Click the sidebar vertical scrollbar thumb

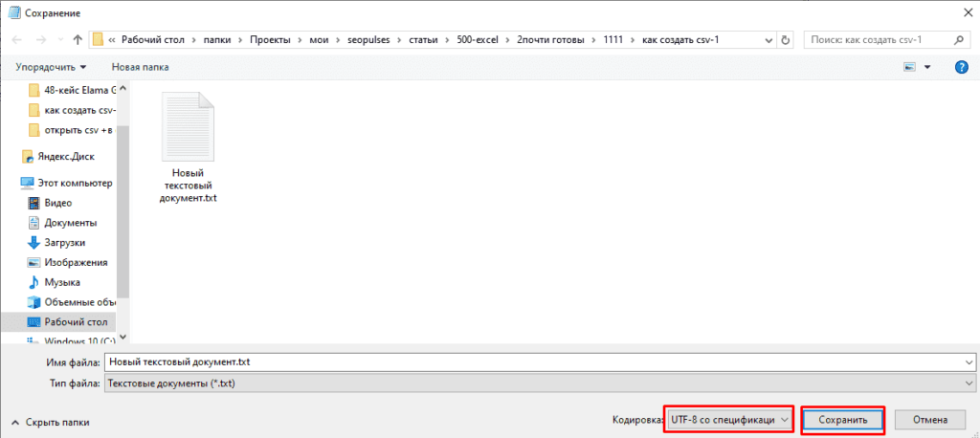[x=122, y=210]
